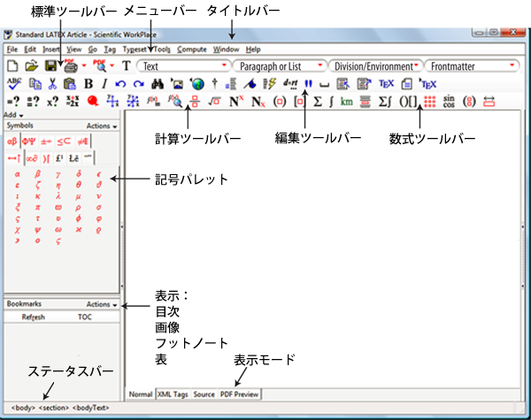Image resolution: width=531 pixels, height=420 pixels.
Task: Open the File menu
Action: (x=12, y=50)
